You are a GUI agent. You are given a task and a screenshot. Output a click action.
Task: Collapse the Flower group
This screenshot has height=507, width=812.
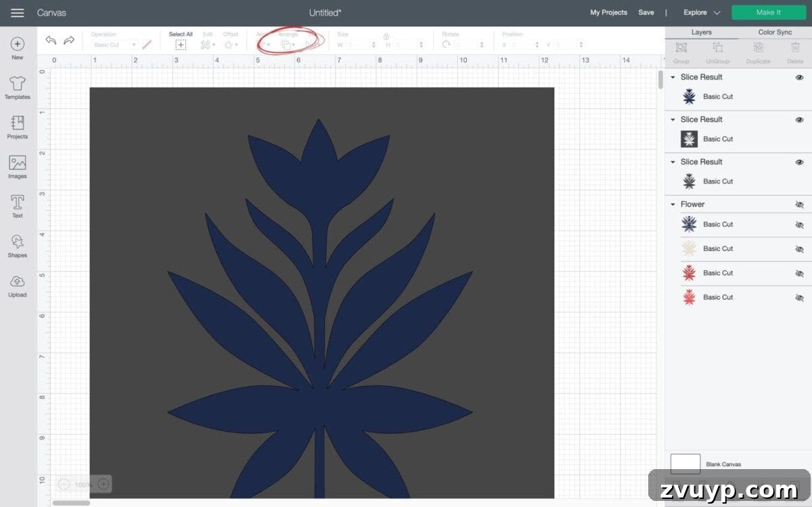(x=673, y=204)
